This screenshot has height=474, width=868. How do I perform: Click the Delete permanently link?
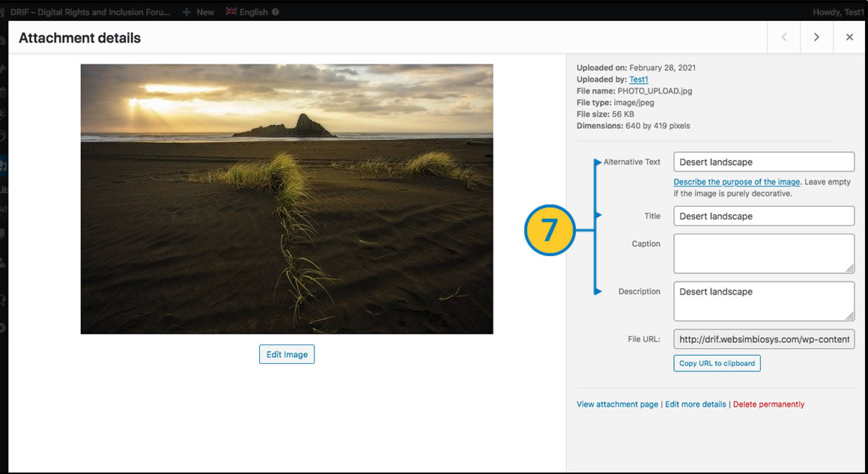point(768,404)
